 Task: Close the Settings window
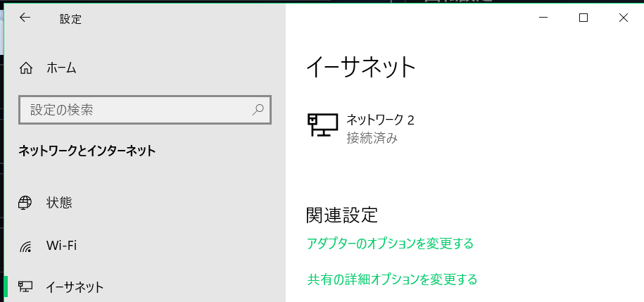(623, 18)
